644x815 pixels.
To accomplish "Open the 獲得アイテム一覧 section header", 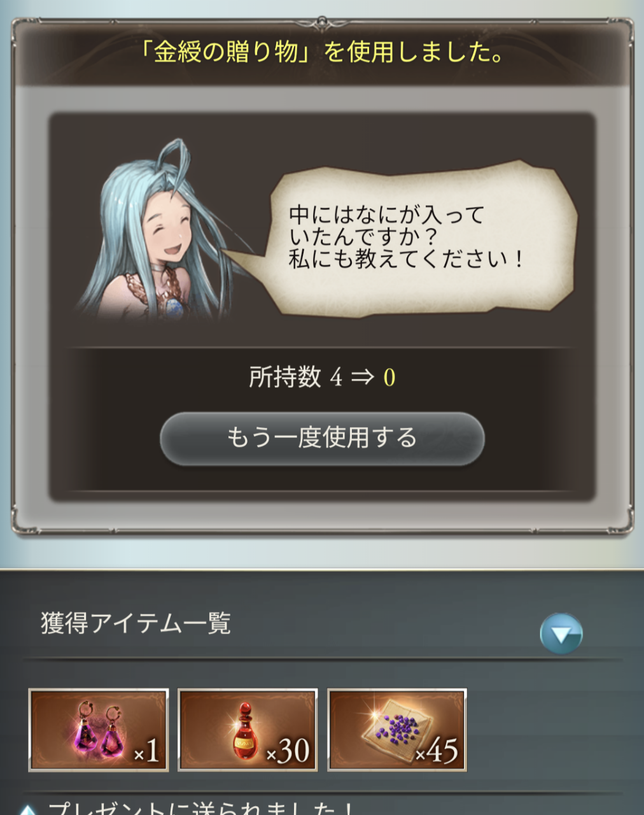I will [x=136, y=623].
